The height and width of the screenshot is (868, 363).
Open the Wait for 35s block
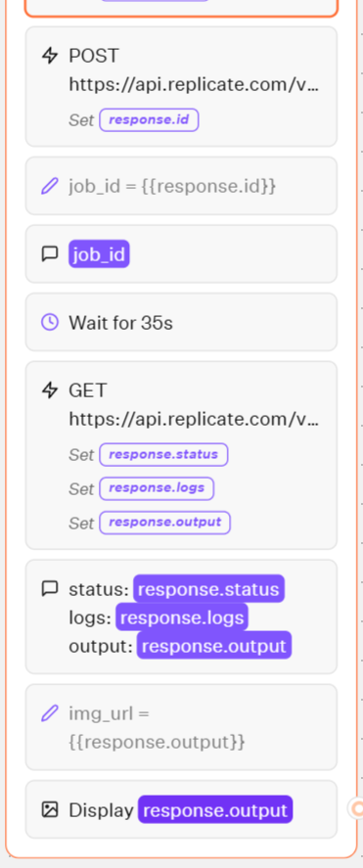click(181, 322)
